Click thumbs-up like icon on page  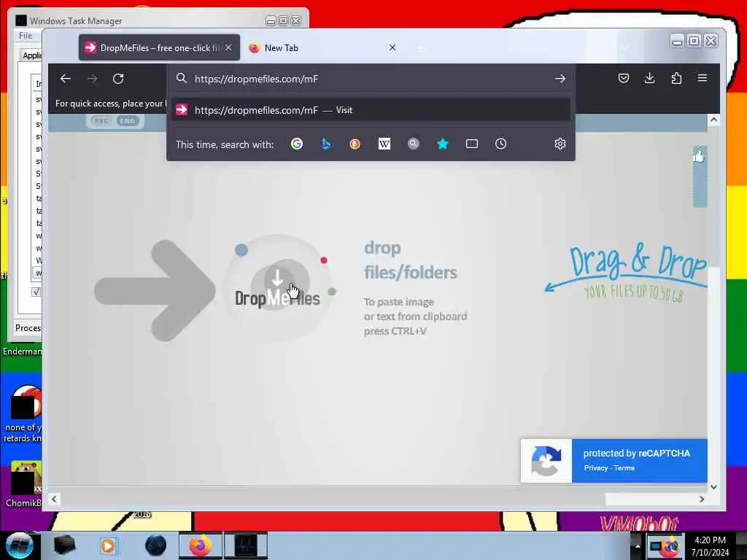(x=699, y=156)
